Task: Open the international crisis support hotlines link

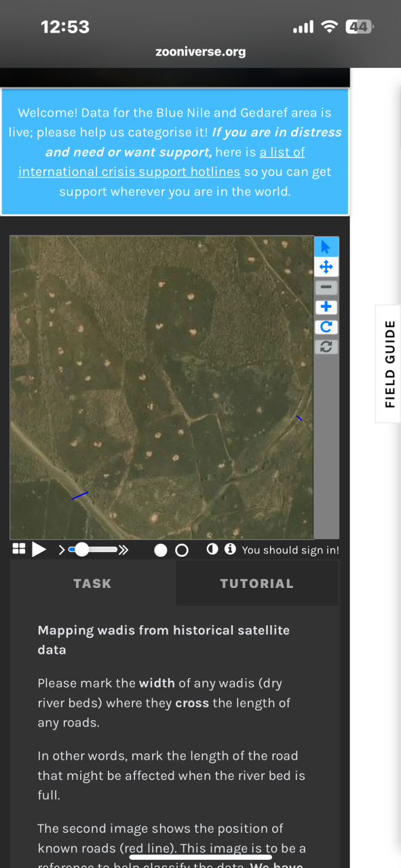Action: 161,162
